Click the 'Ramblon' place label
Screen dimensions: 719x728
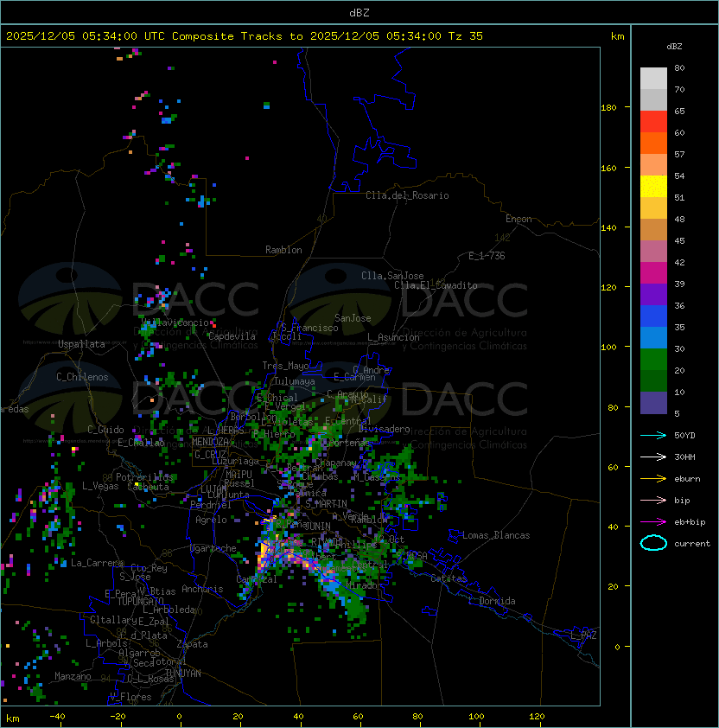(x=283, y=250)
